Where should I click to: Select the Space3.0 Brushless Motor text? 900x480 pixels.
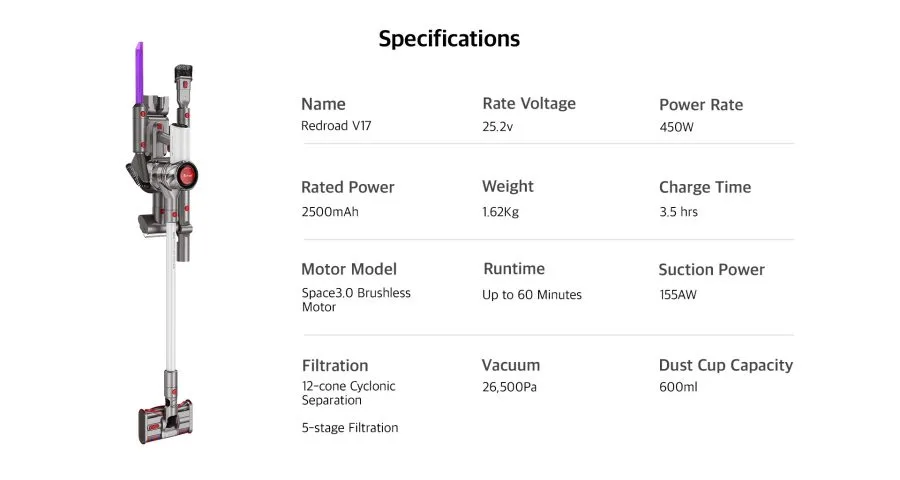tap(356, 300)
